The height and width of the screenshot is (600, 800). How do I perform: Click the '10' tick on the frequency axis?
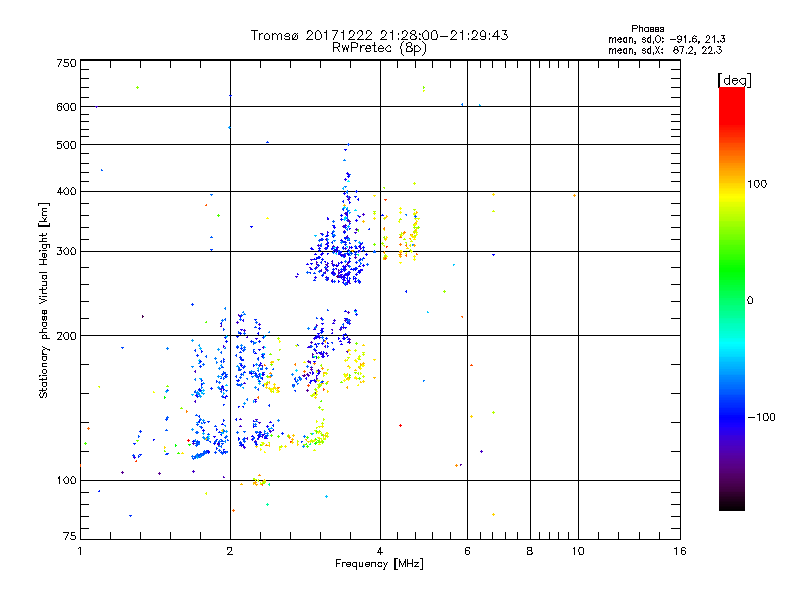point(578,551)
